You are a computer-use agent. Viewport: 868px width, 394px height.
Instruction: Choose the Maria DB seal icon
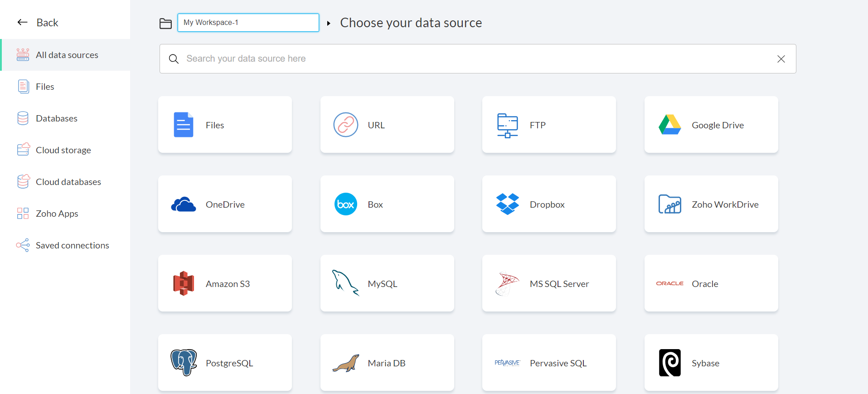[x=346, y=363]
